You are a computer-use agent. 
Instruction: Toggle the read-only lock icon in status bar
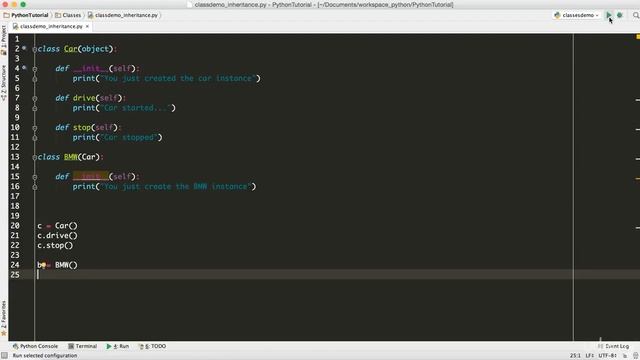tap(625, 356)
